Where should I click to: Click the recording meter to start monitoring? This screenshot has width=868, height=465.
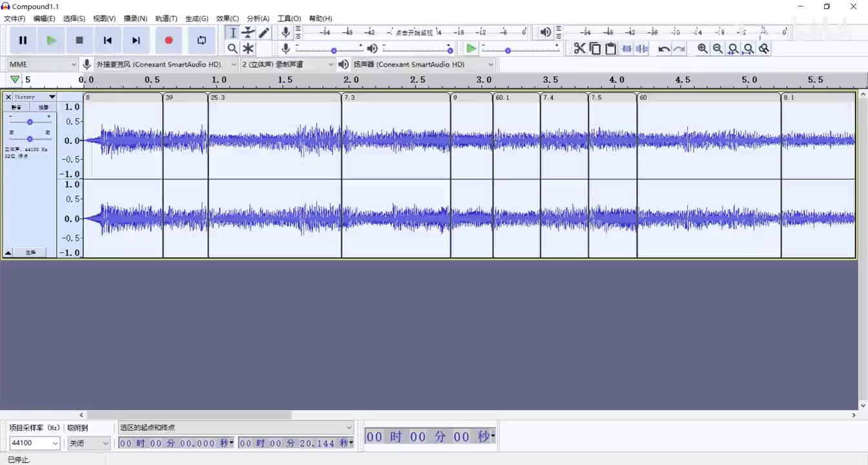414,32
